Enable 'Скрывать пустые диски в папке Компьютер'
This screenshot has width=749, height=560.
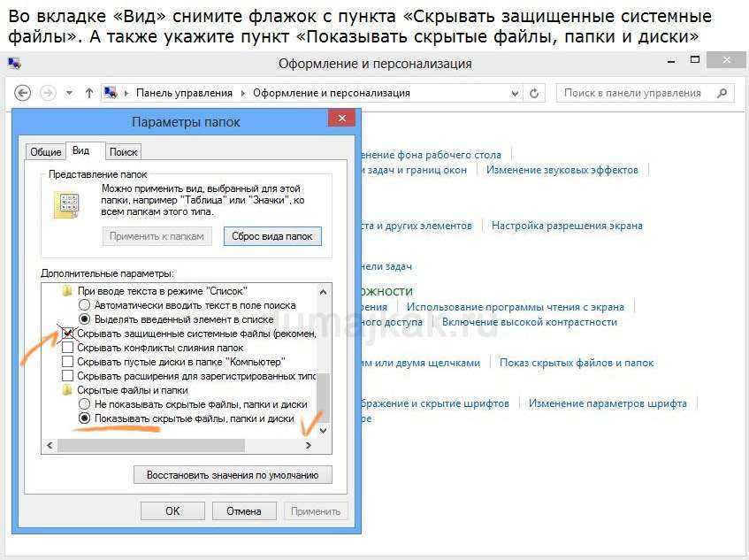[68, 362]
